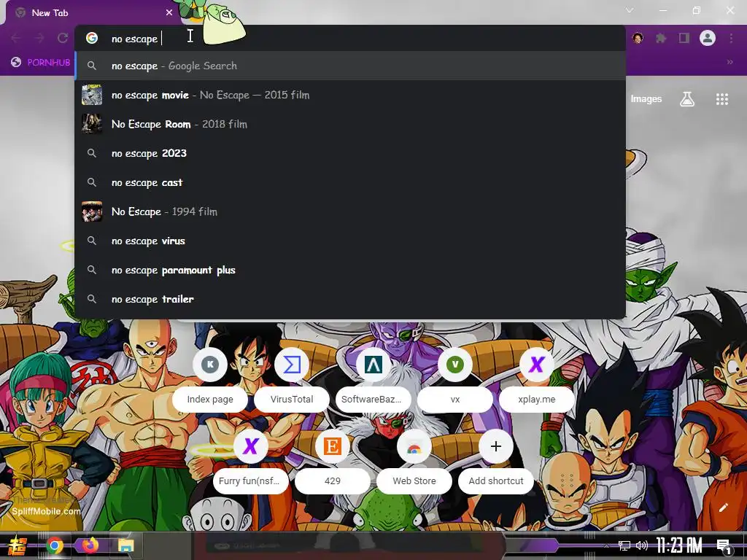The image size is (747, 560).
Task: Go forward with the forward arrow
Action: (39, 38)
